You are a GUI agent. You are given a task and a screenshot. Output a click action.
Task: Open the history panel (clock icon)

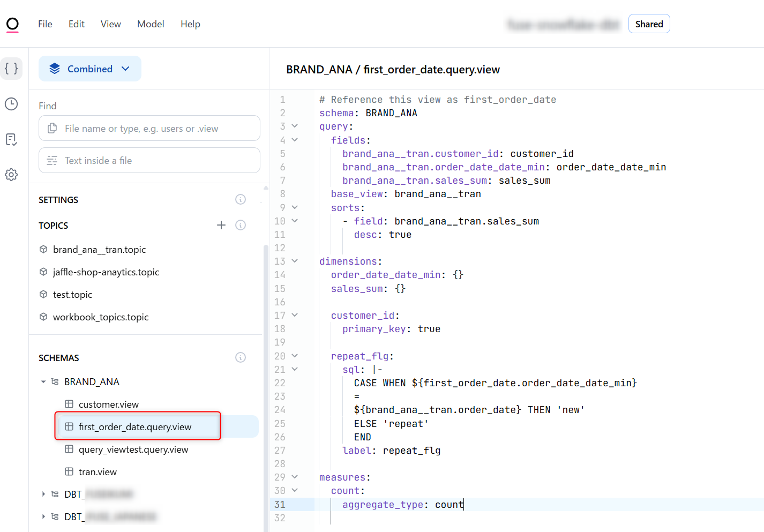(x=11, y=104)
